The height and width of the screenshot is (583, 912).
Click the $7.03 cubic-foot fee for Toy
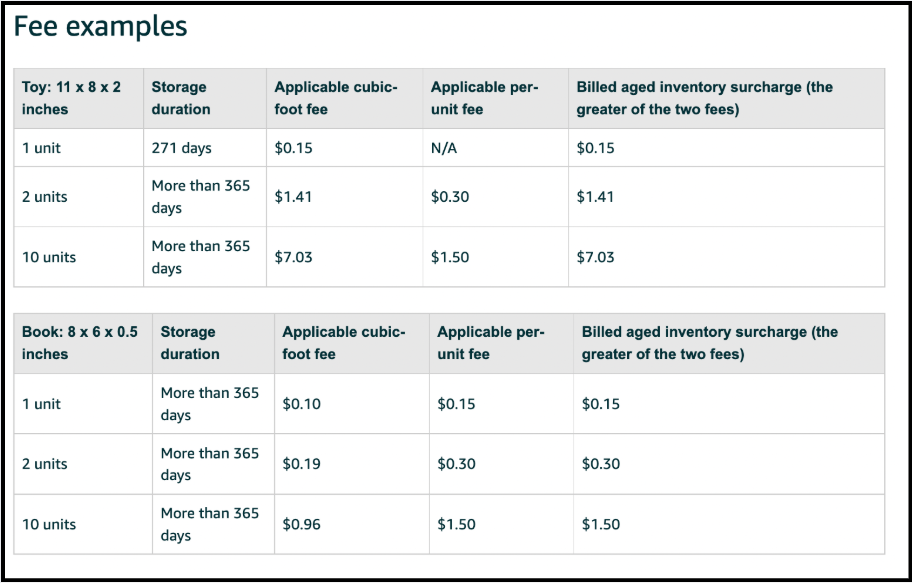(x=293, y=257)
